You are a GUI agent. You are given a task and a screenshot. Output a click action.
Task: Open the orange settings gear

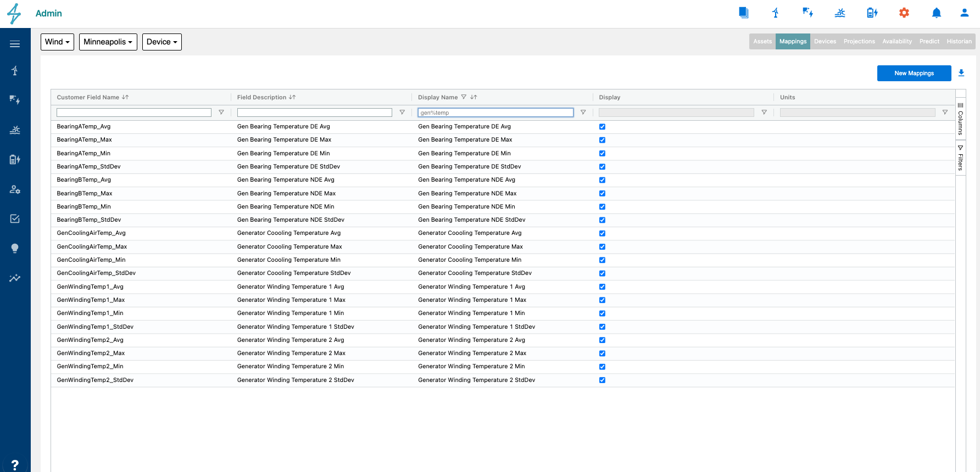(x=904, y=13)
